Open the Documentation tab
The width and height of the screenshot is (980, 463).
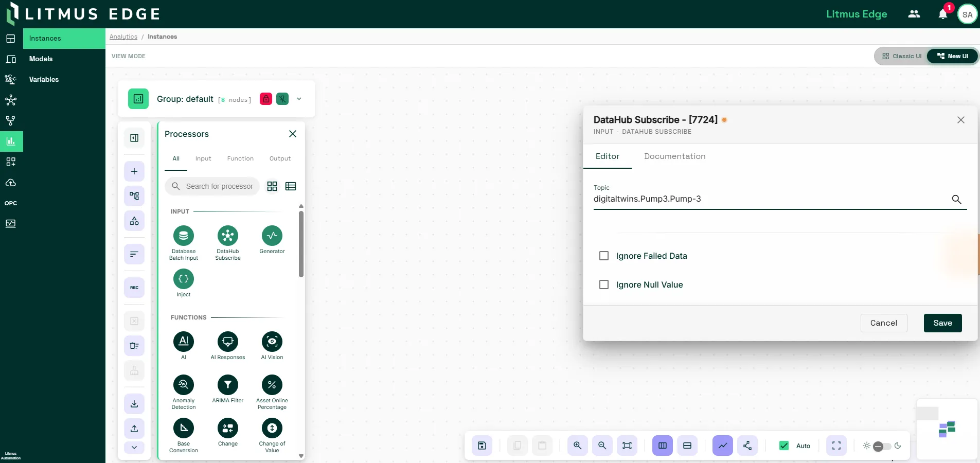coord(674,156)
